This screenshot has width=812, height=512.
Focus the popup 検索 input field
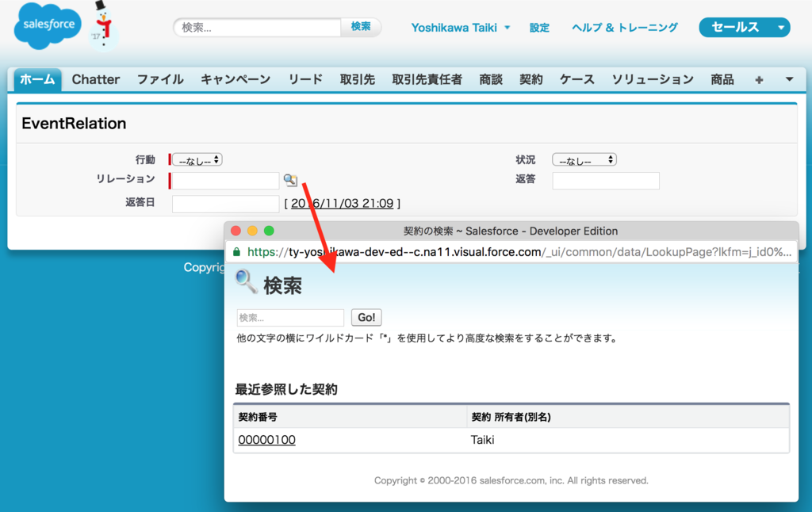point(290,317)
